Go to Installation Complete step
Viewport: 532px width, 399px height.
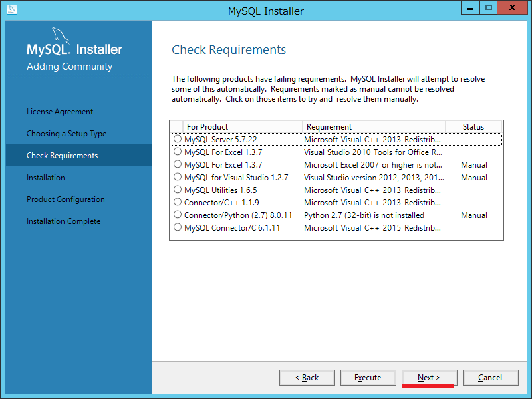coord(63,221)
